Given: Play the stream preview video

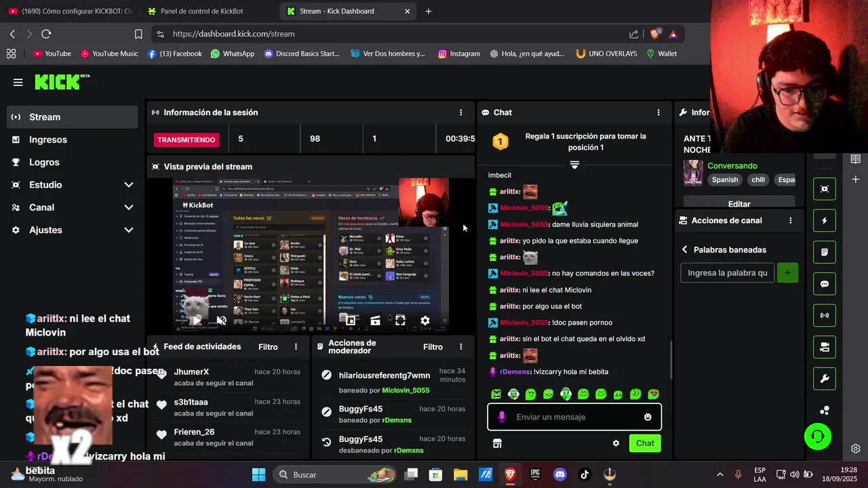Looking at the screenshot, I should click(x=197, y=321).
